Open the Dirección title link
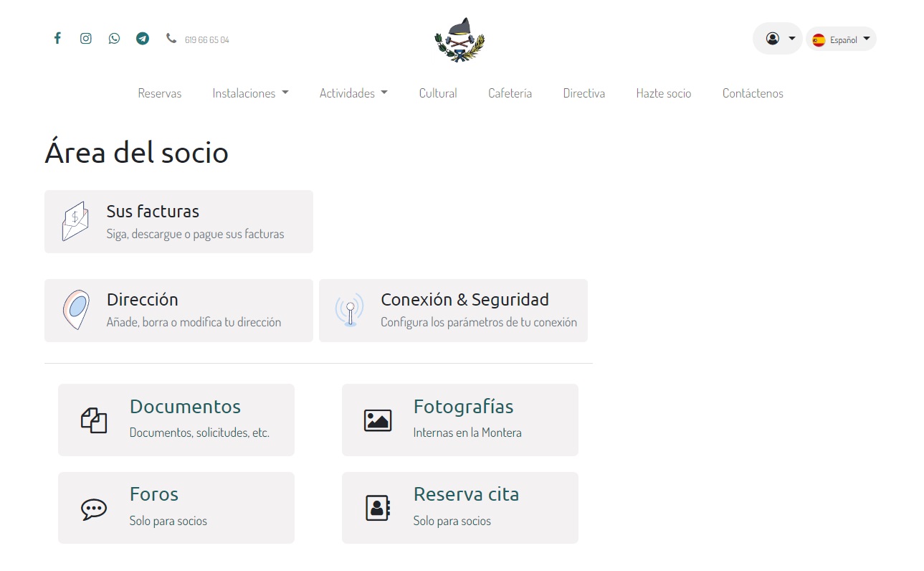This screenshot has width=924, height=571. pyautogui.click(x=142, y=300)
